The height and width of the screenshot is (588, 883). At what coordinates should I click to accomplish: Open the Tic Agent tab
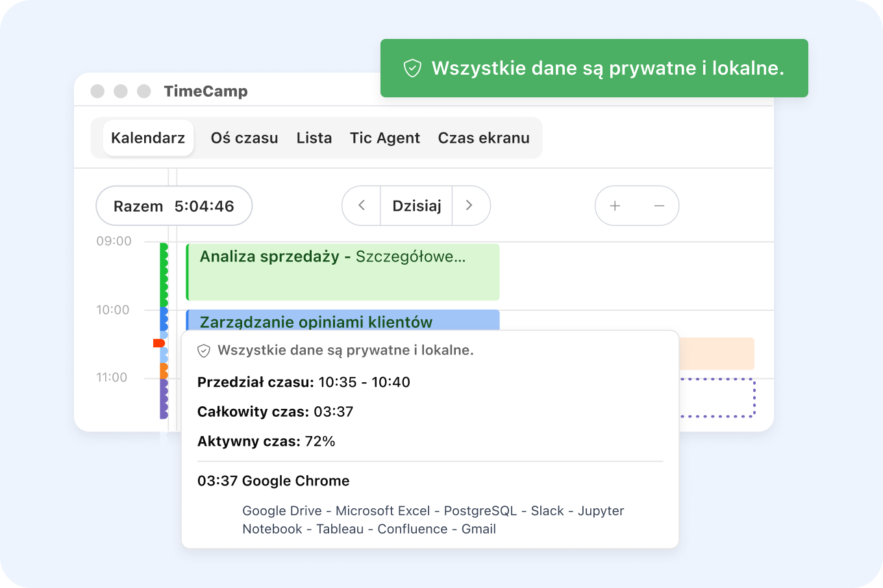(384, 138)
